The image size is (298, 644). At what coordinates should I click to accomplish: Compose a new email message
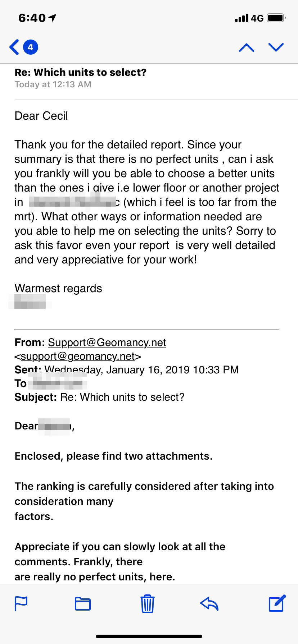click(277, 603)
